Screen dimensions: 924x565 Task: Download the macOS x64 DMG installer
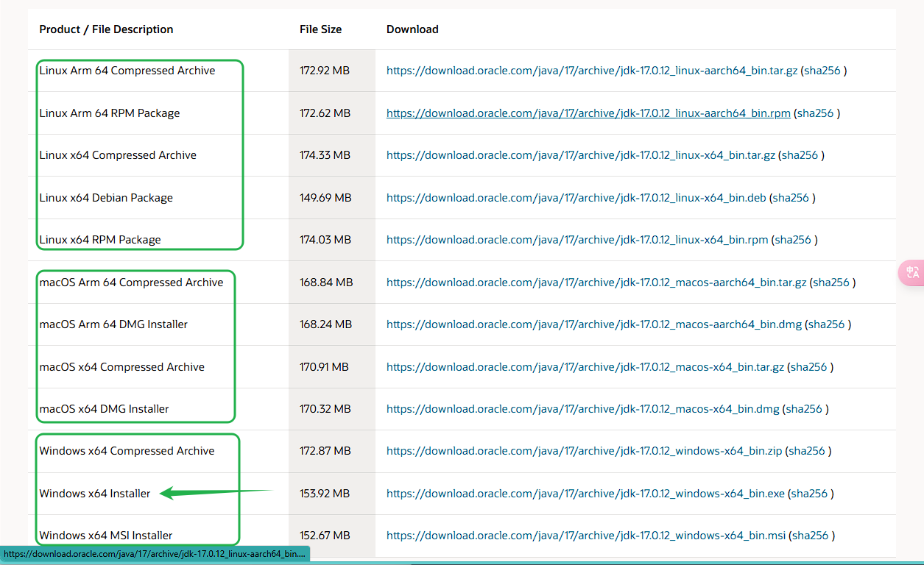pyautogui.click(x=582, y=409)
